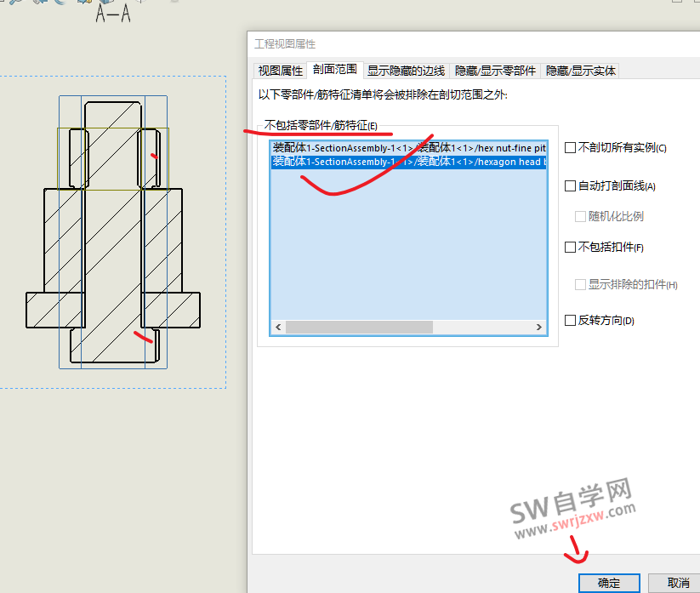The image size is (700, 593).
Task: Go to the 隐藏/显示零部件 tab
Action: (x=495, y=71)
